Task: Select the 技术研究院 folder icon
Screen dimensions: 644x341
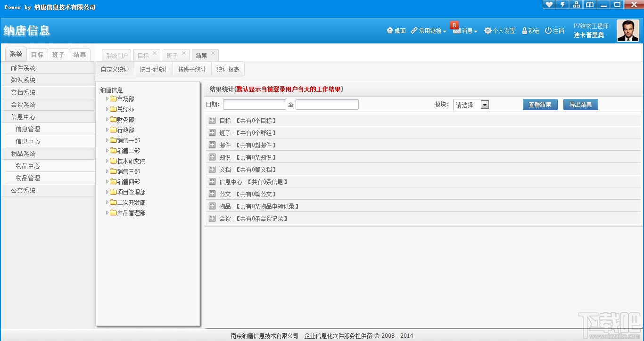Action: click(113, 161)
